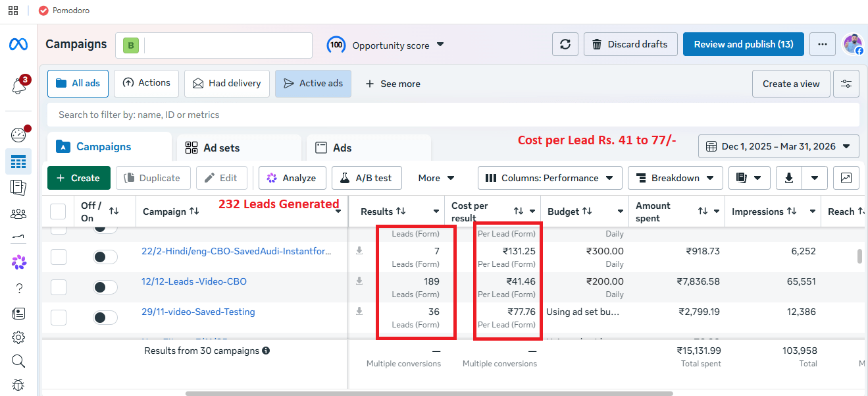Expand Columns: Performance dropdown
This screenshot has height=396, width=868.
tap(549, 178)
